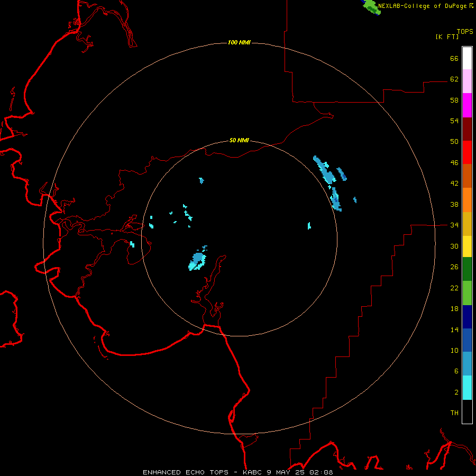Click the "2" scale value
Viewport: 476px width, 476px height.
(x=456, y=392)
